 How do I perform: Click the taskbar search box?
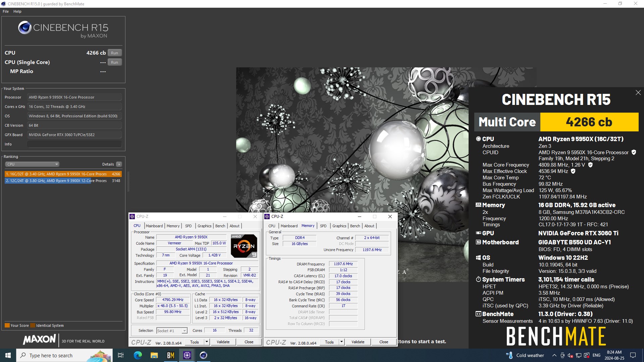pyautogui.click(x=64, y=355)
